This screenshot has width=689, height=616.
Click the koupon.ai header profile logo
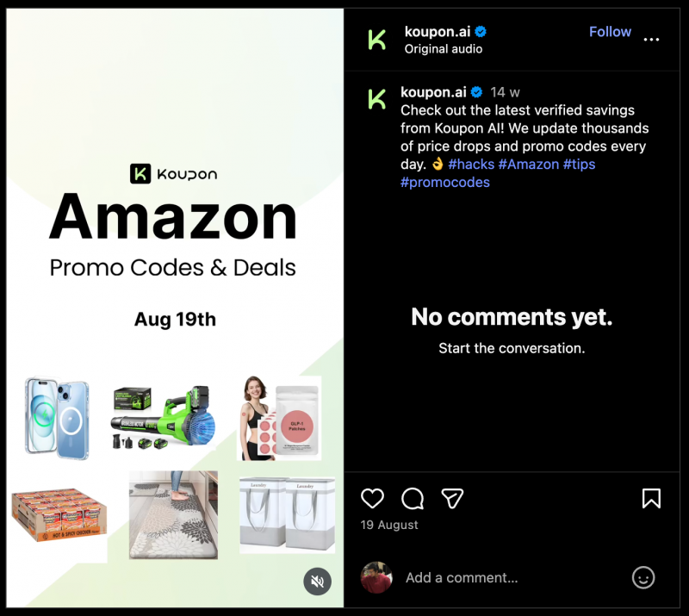click(377, 40)
